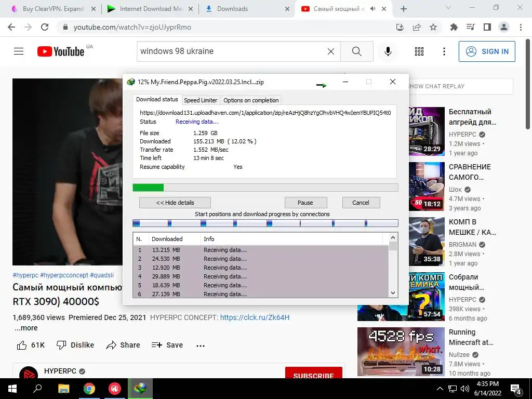The width and height of the screenshot is (532, 399).
Task: Open the 18:12 video thumbnail
Action: click(x=427, y=187)
